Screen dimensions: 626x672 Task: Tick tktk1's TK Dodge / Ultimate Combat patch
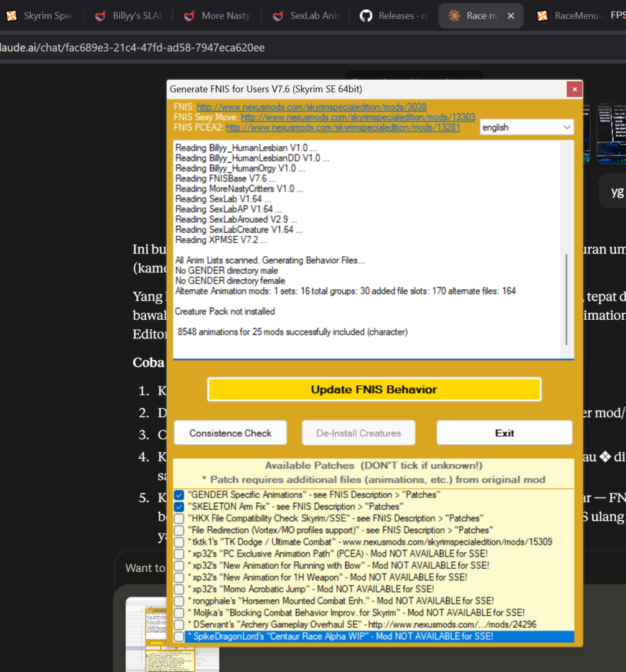[x=179, y=542]
